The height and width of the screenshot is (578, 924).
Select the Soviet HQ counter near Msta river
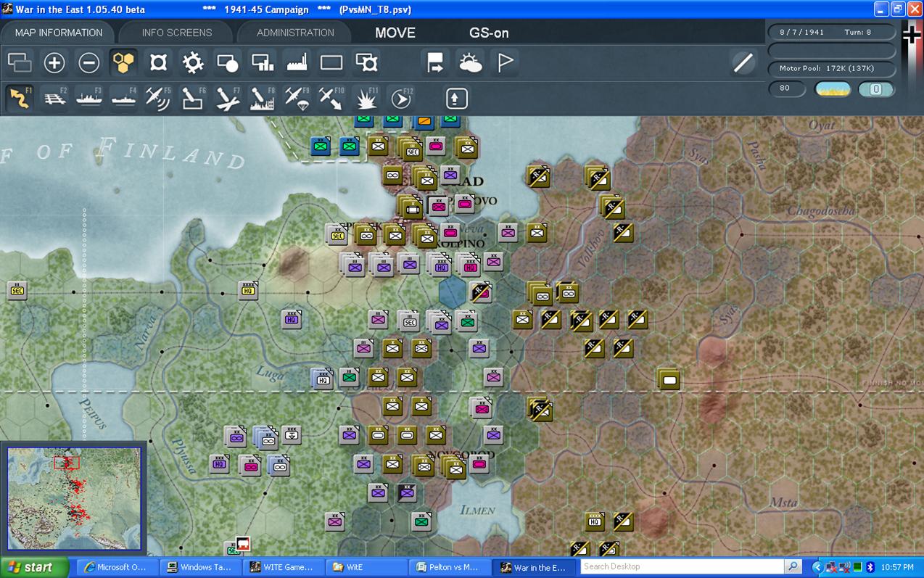[x=595, y=521]
